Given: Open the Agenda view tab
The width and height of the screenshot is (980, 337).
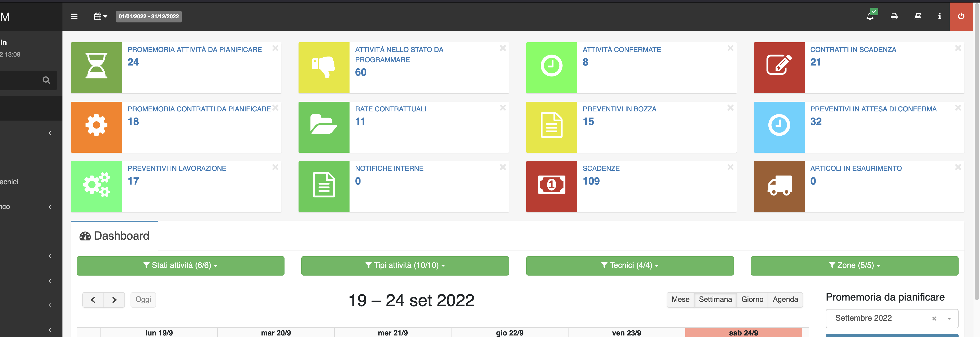Looking at the screenshot, I should point(785,300).
